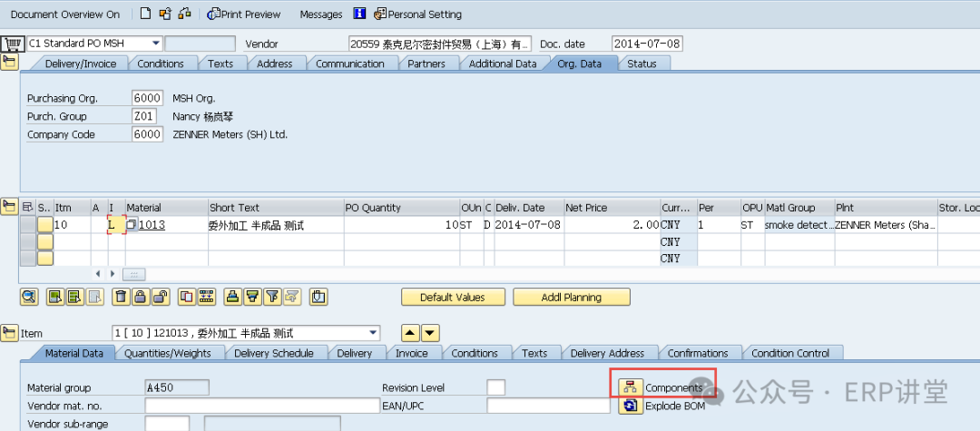Open the Delivery Schedule item tab

point(273,353)
